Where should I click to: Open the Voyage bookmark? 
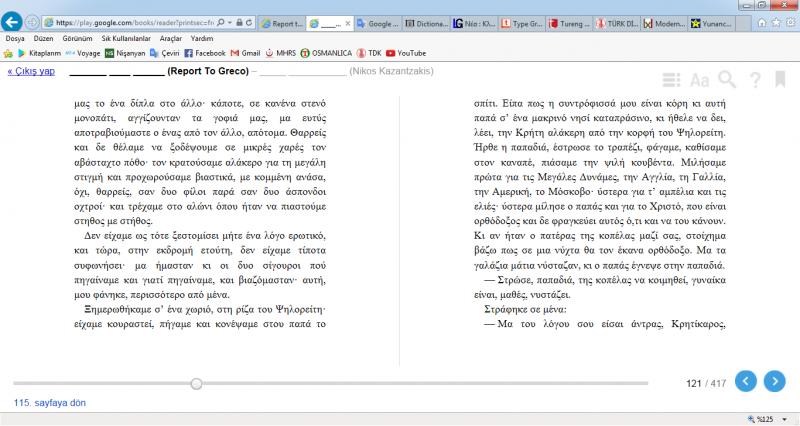[83, 53]
